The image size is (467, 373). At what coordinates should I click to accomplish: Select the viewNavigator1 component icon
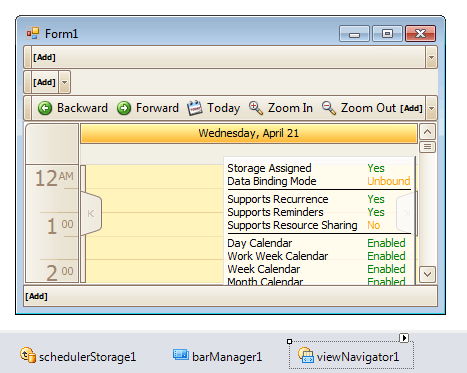point(306,355)
